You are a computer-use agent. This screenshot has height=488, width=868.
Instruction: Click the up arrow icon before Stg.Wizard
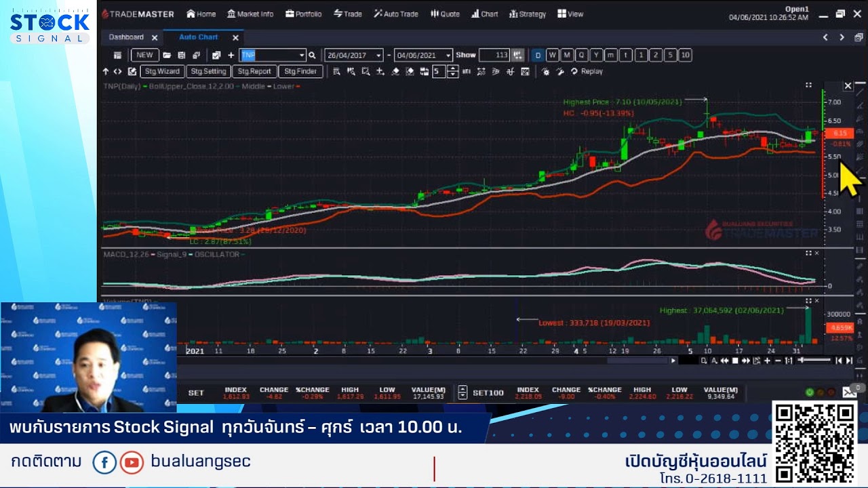pos(106,71)
